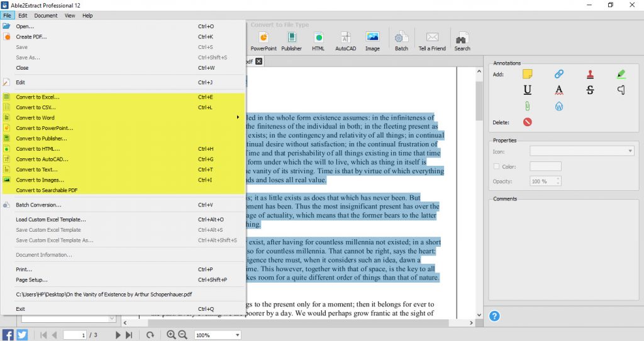This screenshot has height=341, width=644.
Task: Select the stamp annotation tool
Action: [590, 74]
